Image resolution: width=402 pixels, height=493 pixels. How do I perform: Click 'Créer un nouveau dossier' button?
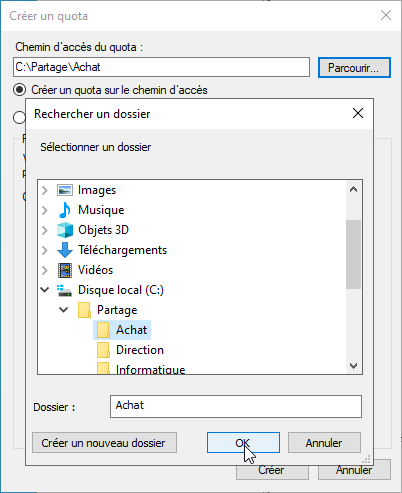pyautogui.click(x=104, y=443)
